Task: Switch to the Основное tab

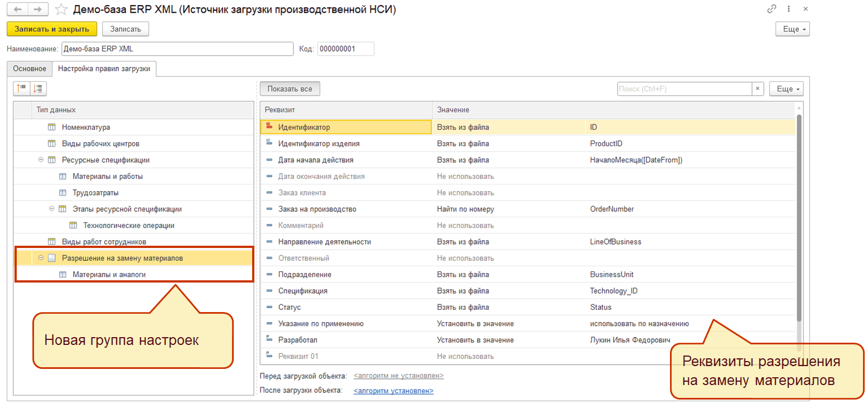Action: tap(30, 69)
